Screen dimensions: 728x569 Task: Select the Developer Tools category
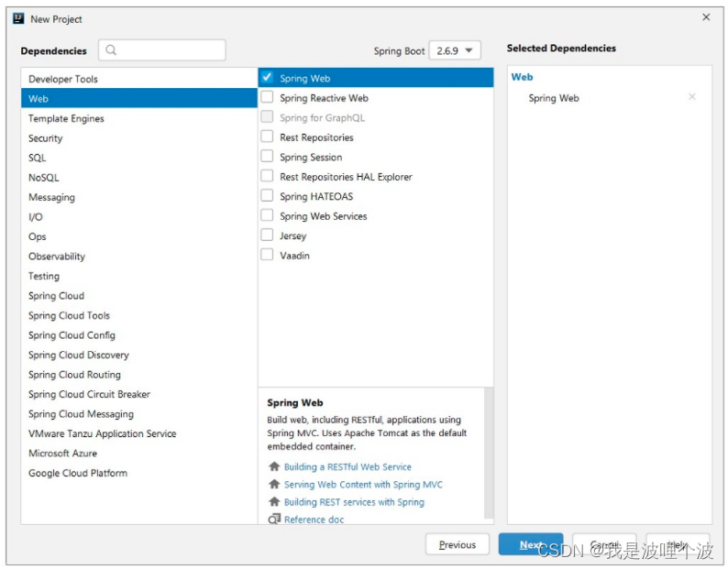(x=138, y=79)
